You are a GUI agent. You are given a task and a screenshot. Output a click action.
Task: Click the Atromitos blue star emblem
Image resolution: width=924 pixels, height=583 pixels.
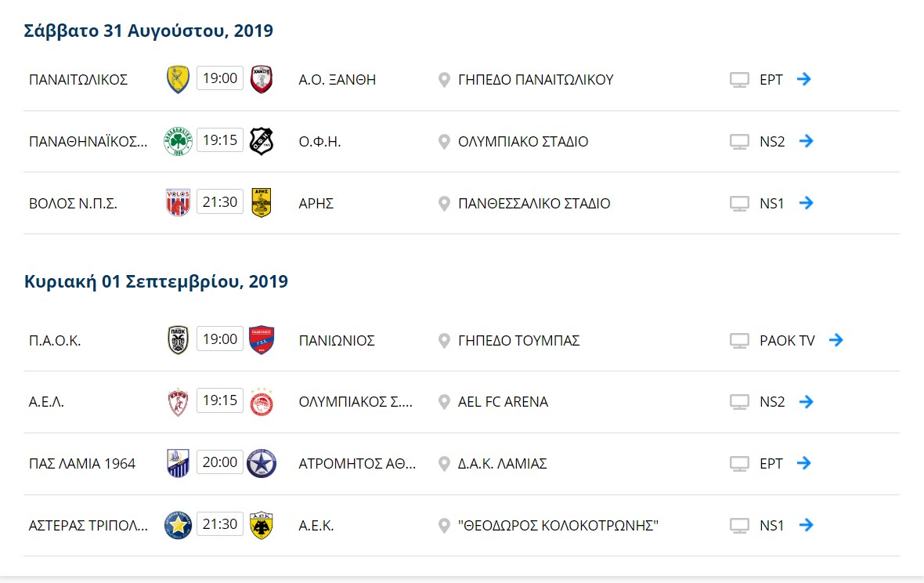pyautogui.click(x=261, y=463)
